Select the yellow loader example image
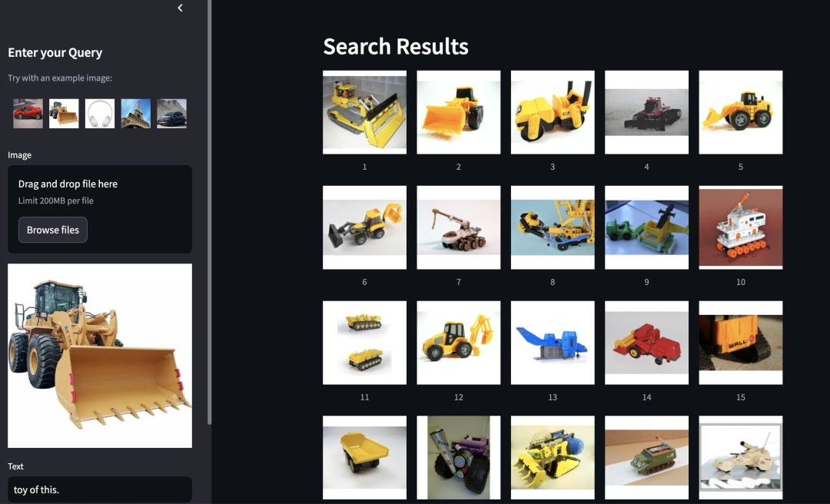830x504 pixels. pyautogui.click(x=64, y=113)
